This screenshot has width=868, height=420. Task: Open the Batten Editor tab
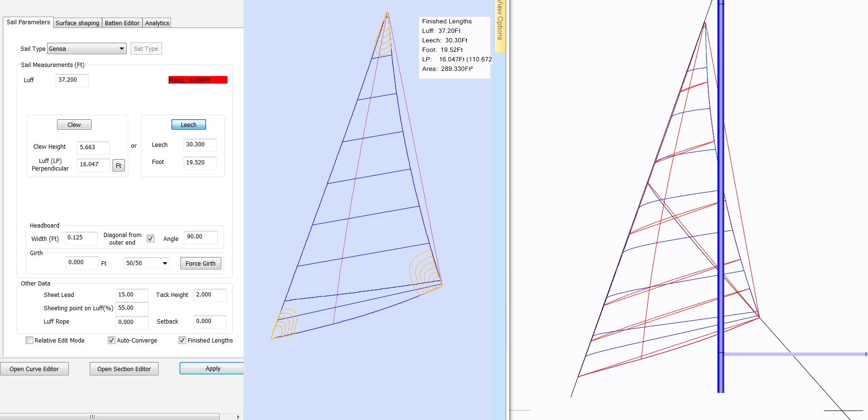point(122,23)
